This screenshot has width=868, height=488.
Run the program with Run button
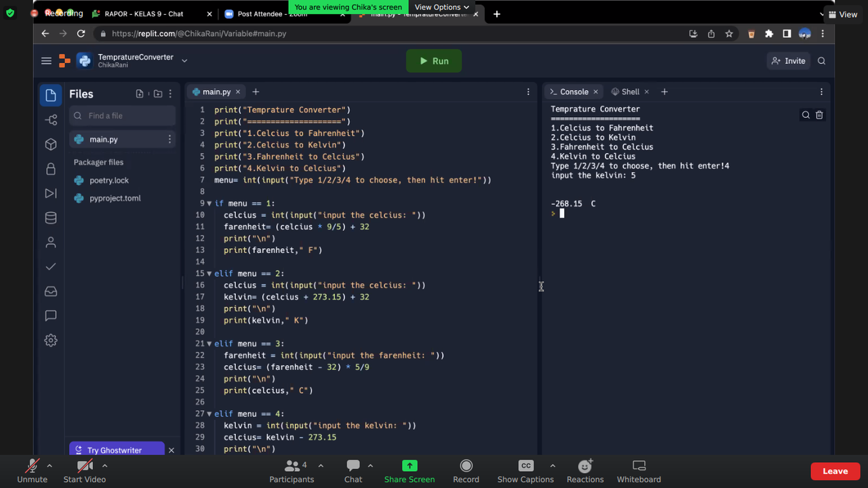click(434, 61)
